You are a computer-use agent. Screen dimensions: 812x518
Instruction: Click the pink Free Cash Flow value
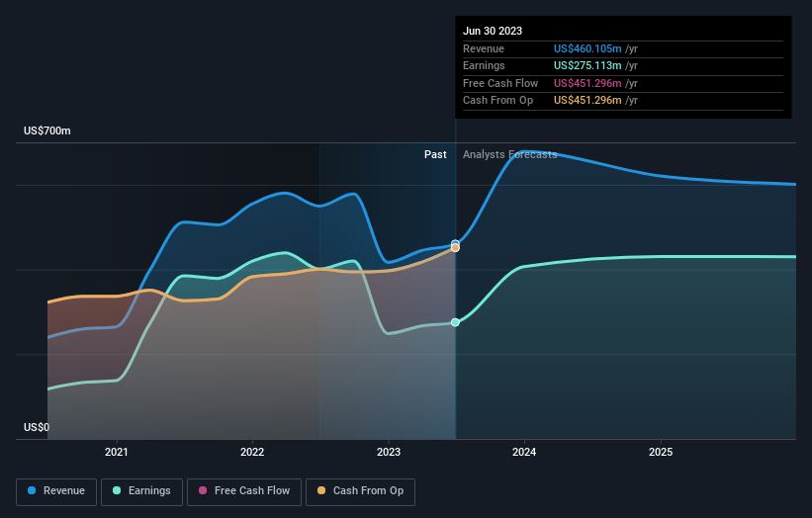(x=587, y=83)
